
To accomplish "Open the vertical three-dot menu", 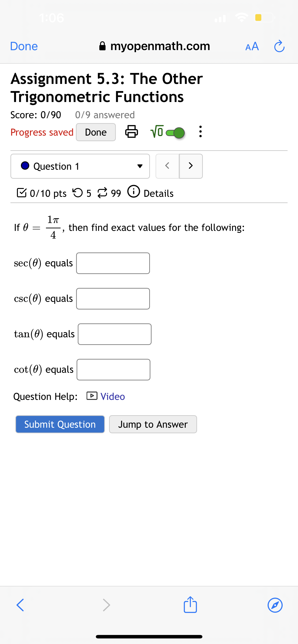I will pyautogui.click(x=200, y=132).
